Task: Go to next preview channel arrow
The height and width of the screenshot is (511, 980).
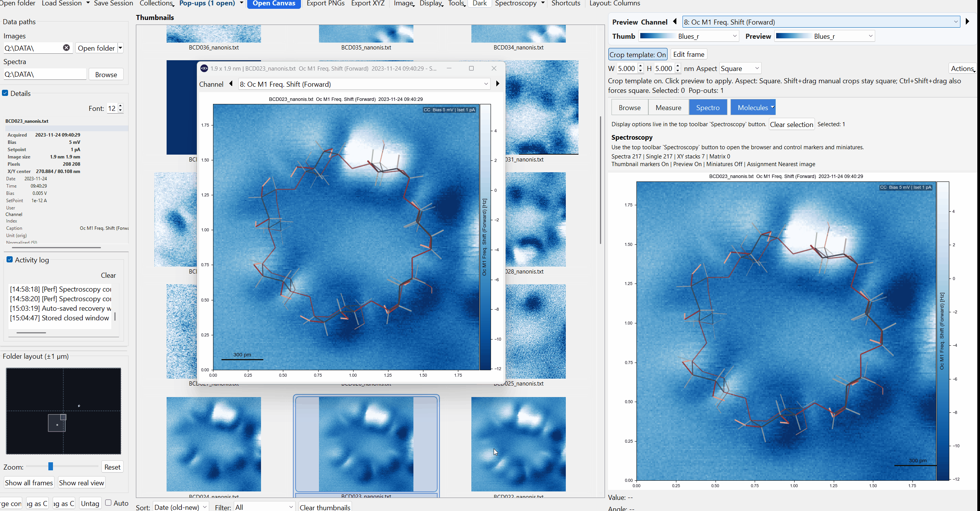Action: (967, 22)
